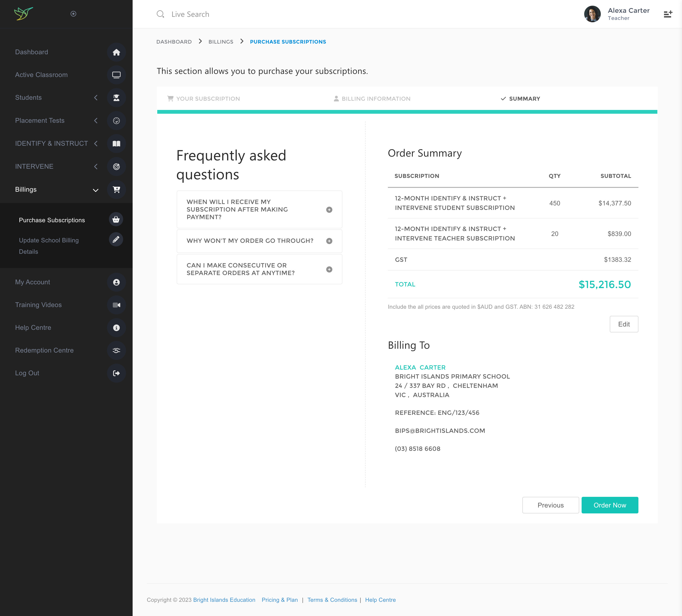Expand the consecutive or separate orders FAQ
The image size is (682, 616).
pos(329,269)
